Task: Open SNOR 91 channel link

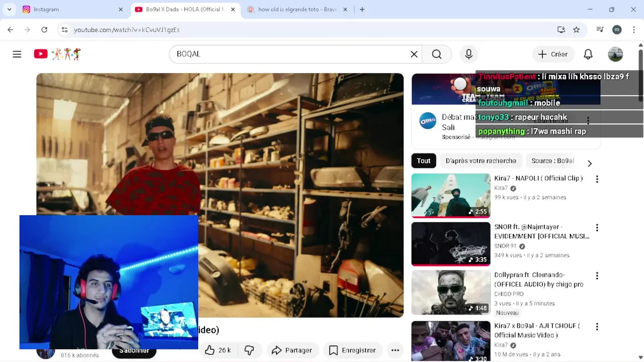Action: point(505,246)
